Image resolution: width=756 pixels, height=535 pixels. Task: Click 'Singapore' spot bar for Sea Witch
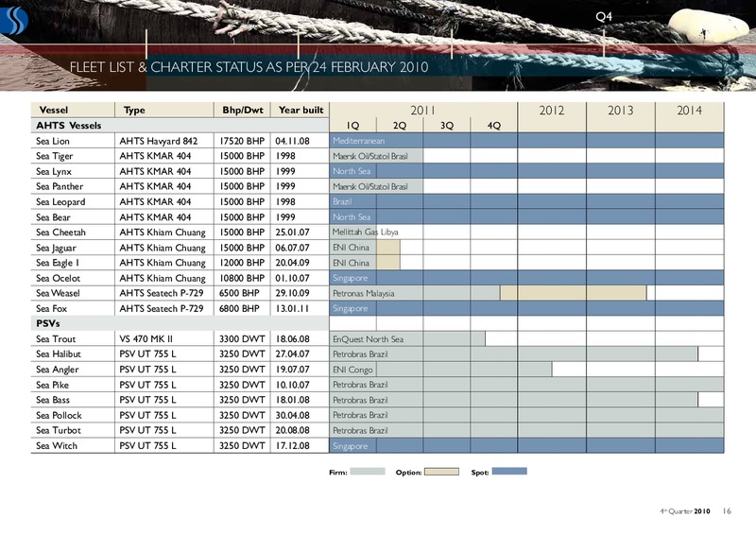click(526, 446)
